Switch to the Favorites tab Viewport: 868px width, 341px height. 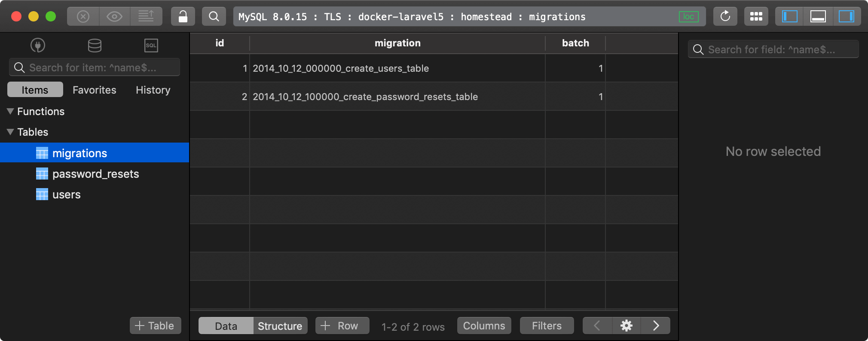point(95,90)
